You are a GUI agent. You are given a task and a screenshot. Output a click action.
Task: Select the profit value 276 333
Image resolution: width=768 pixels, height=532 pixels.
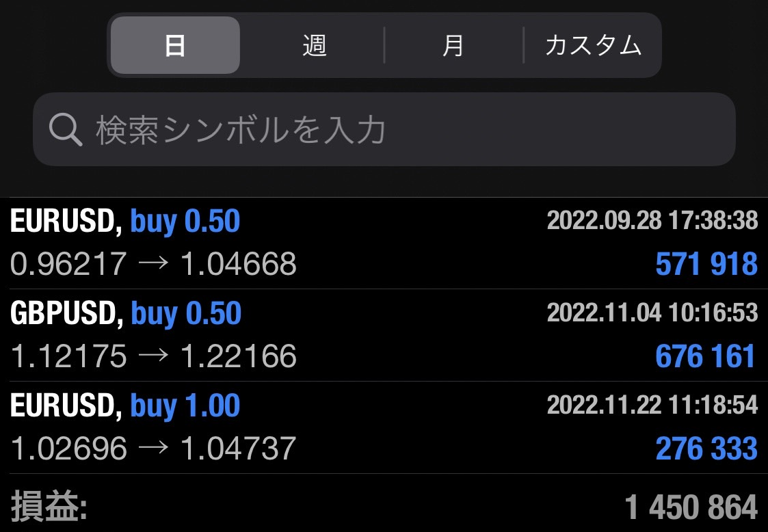pos(706,448)
